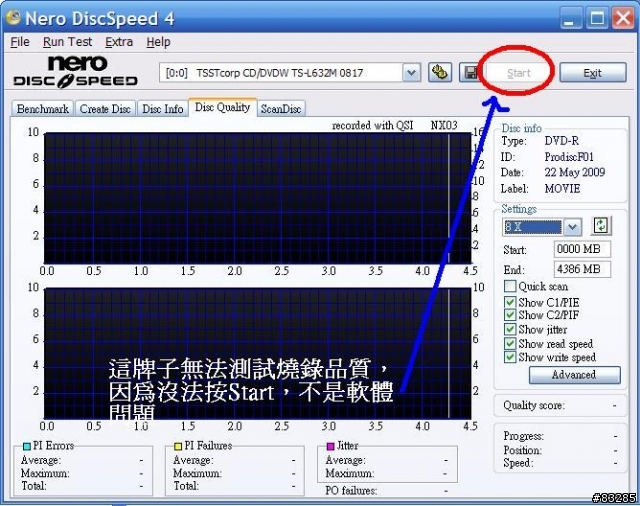
Task: Click the cyan PI Errors color swatch
Action: tap(27, 446)
